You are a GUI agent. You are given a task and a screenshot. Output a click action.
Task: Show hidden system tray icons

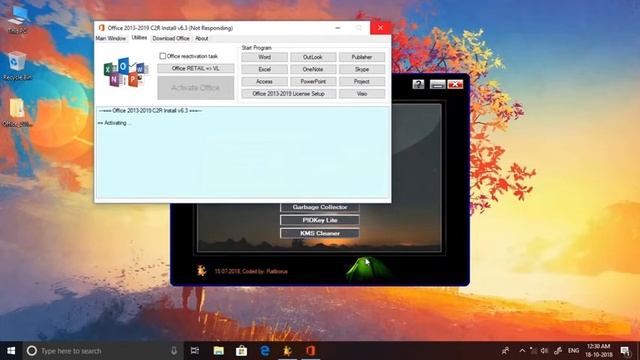(x=522, y=351)
